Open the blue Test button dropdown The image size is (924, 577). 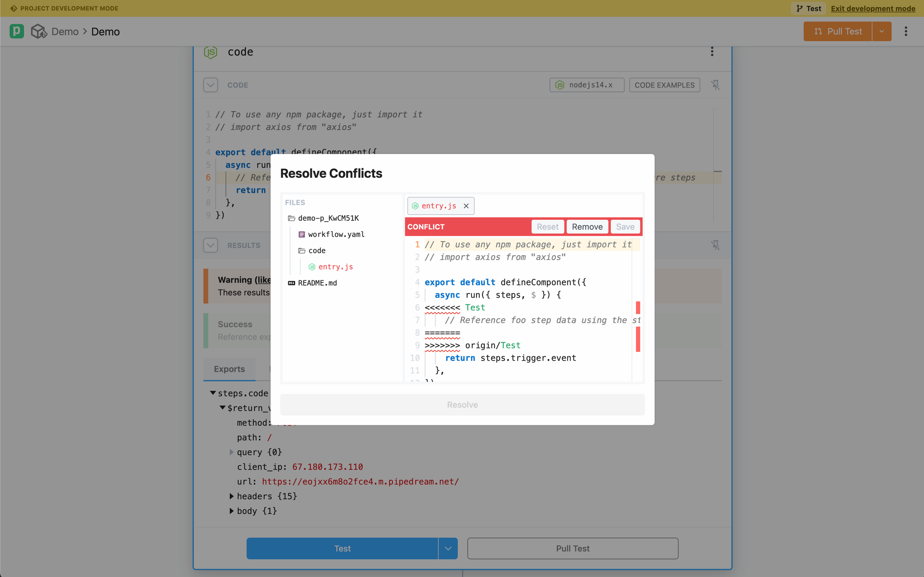click(448, 549)
